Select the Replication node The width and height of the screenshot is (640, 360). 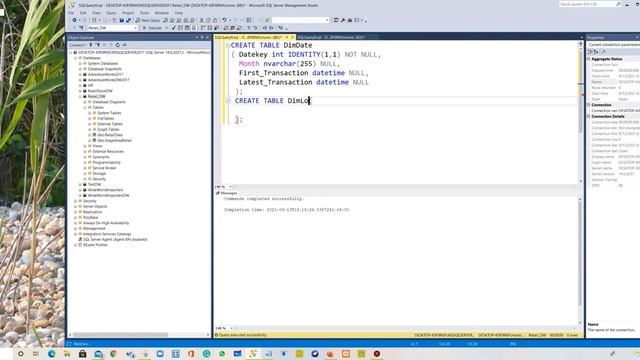pyautogui.click(x=93, y=212)
